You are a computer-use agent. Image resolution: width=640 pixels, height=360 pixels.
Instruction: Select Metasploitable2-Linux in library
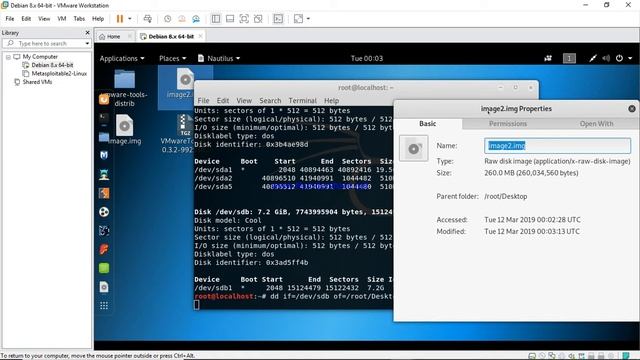pos(59,73)
